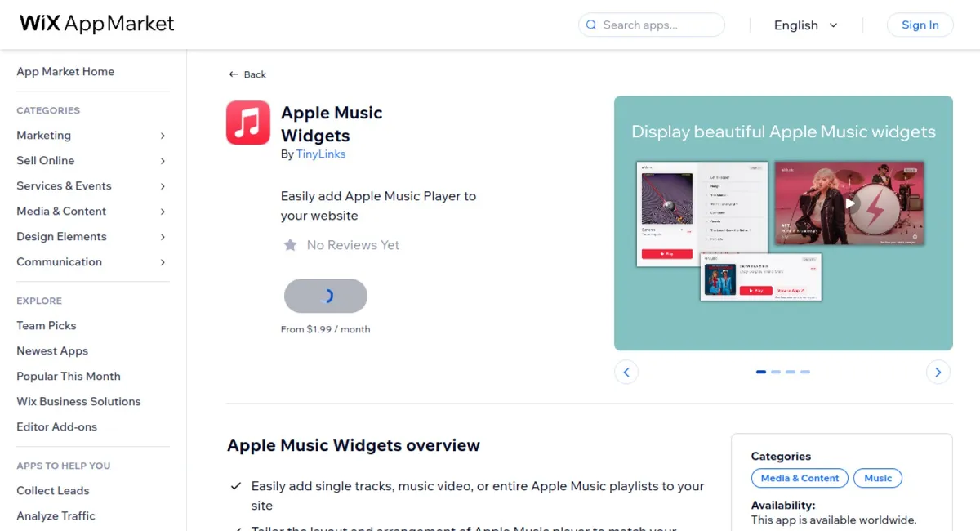The width and height of the screenshot is (980, 531).
Task: Click the No Reviews Yet text
Action: (353, 245)
